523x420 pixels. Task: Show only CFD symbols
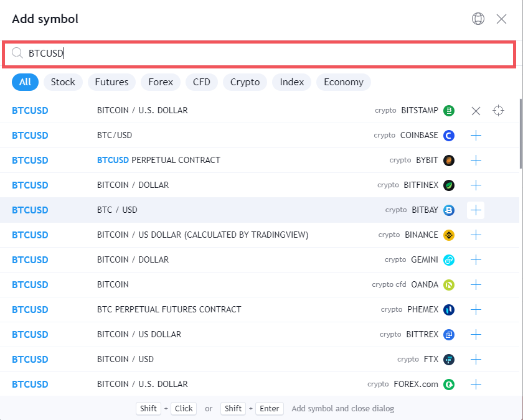tap(202, 82)
